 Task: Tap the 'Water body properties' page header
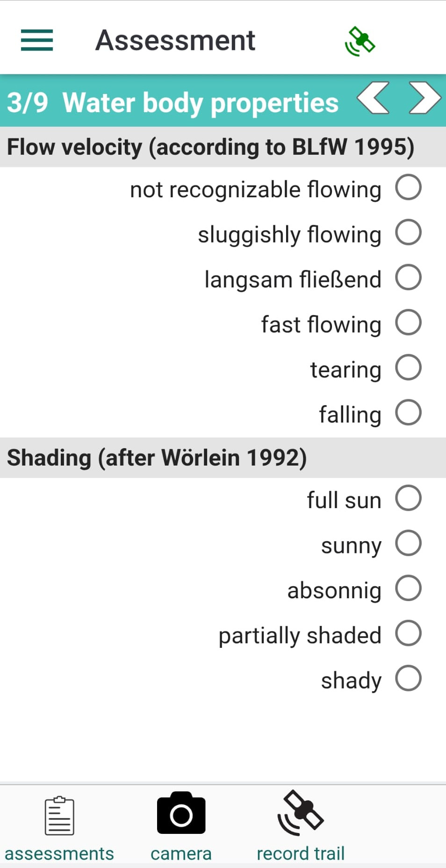pos(200,102)
